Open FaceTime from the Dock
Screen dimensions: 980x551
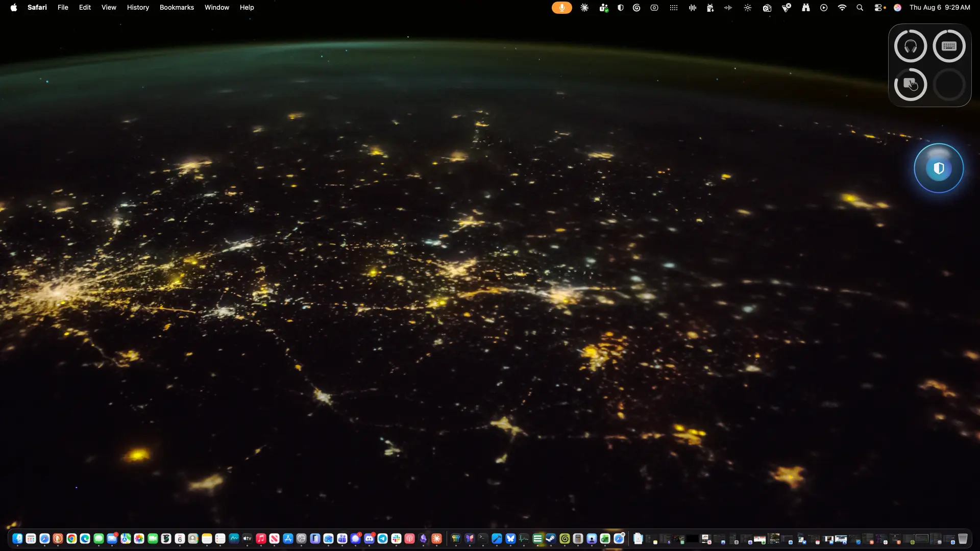(x=153, y=538)
